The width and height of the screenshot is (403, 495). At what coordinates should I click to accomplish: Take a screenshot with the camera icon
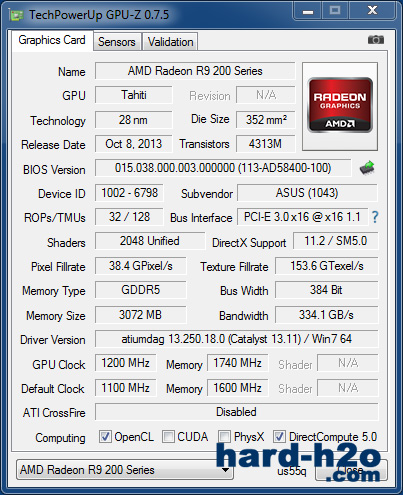tap(376, 40)
